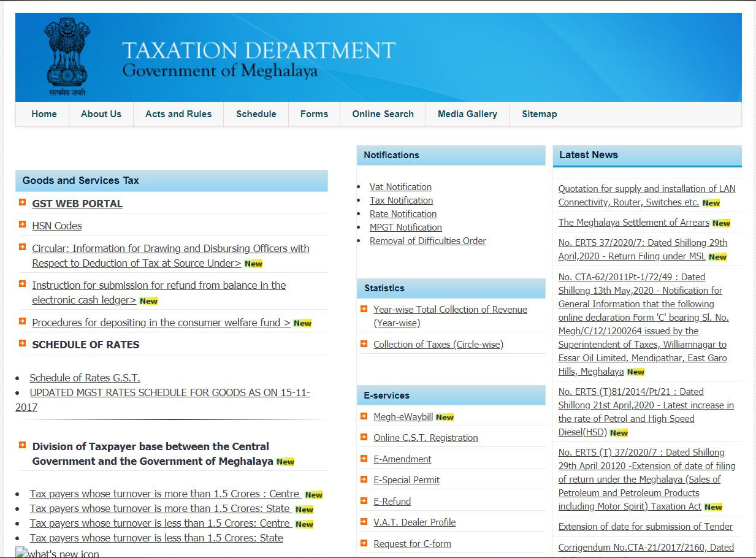The height and width of the screenshot is (558, 756).
Task: Open the Vat Notification link
Action: tap(400, 187)
